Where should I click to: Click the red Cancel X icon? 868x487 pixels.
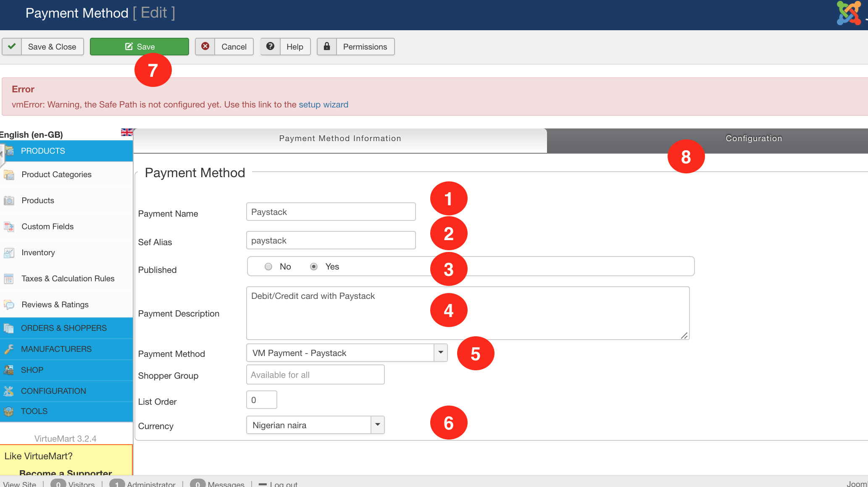tap(205, 46)
